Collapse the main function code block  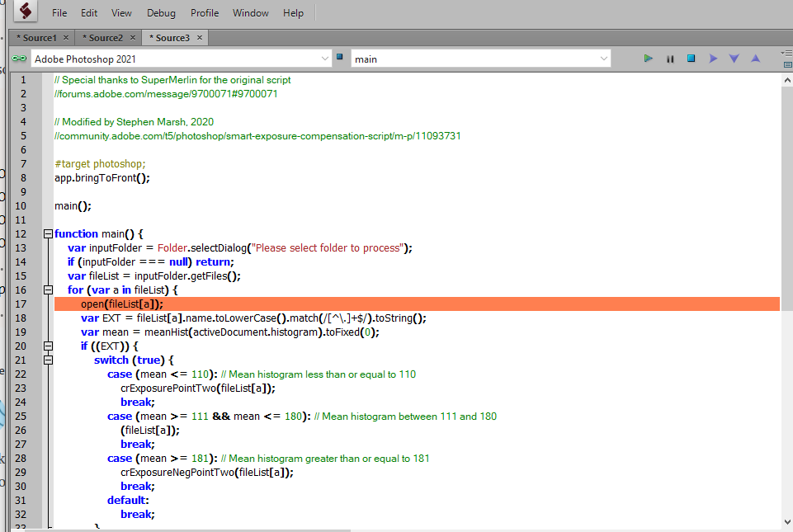(48, 233)
